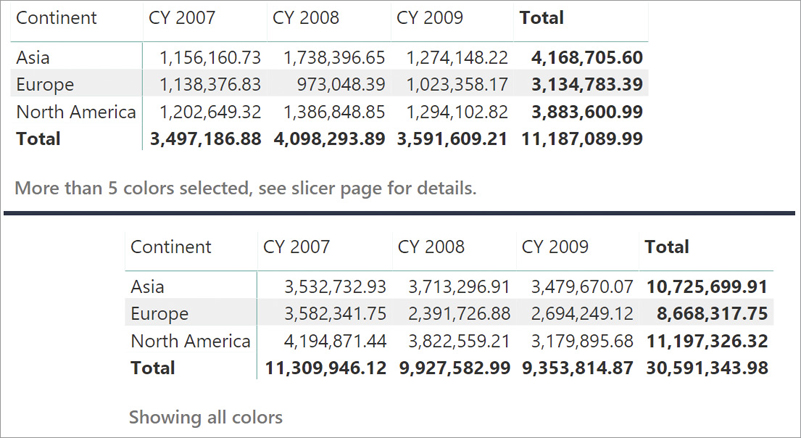The width and height of the screenshot is (801, 438).
Task: Select CY 2009 column header in bottom table
Action: point(555,247)
